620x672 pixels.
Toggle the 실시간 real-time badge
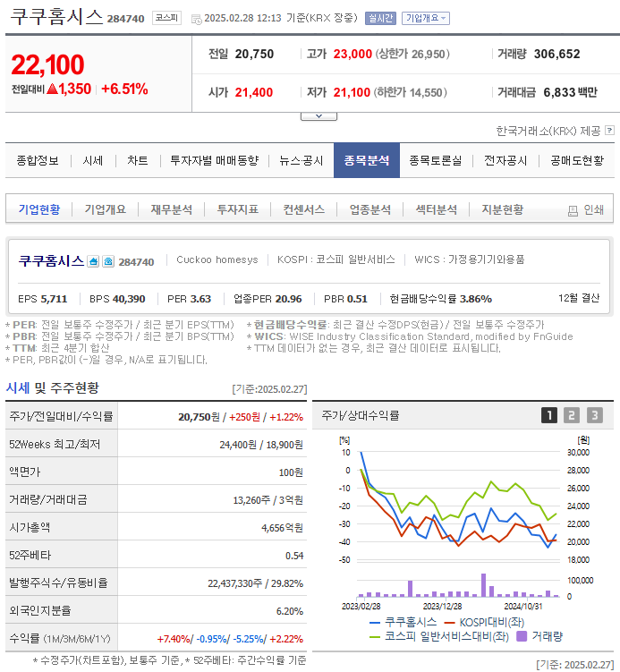pyautogui.click(x=380, y=18)
